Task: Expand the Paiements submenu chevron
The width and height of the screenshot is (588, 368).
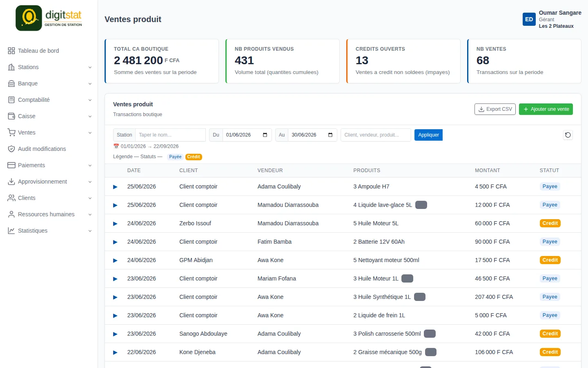Action: click(x=90, y=166)
